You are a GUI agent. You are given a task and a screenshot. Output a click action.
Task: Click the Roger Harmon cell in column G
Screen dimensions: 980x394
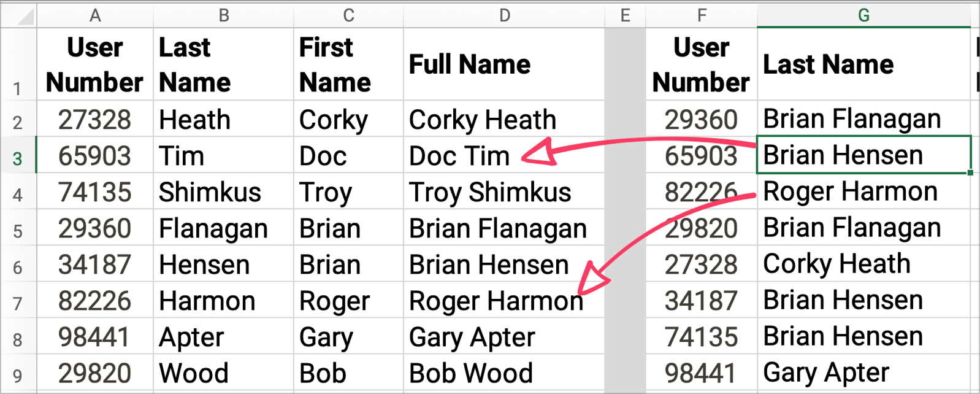863,191
